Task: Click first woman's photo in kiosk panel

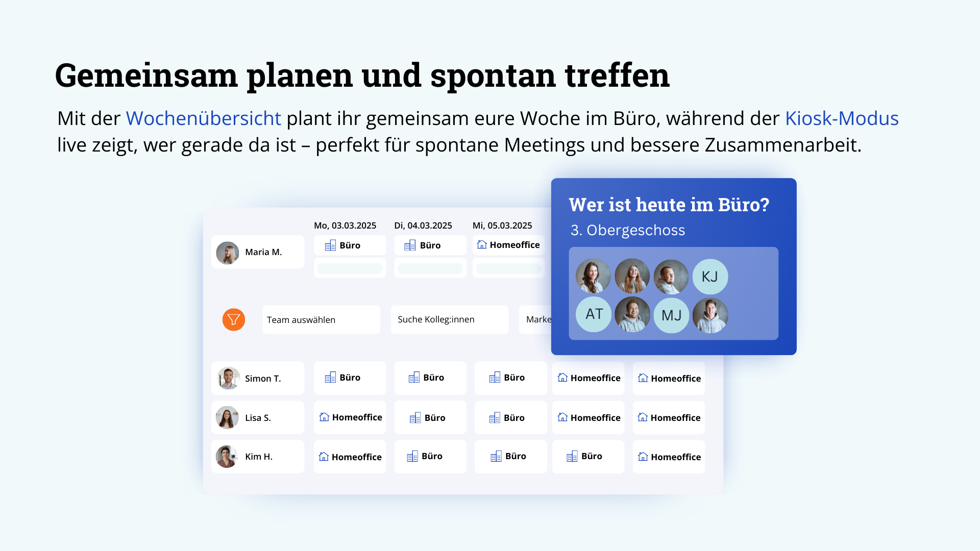Action: pos(593,277)
